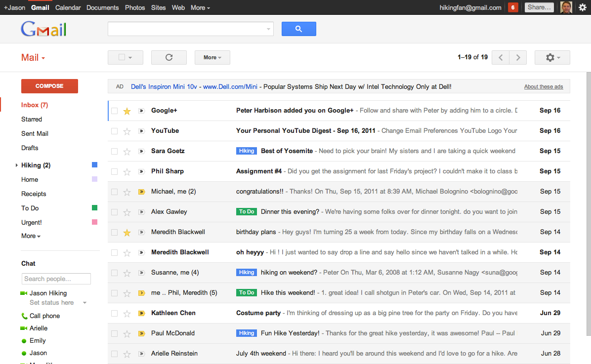Screen dimensions: 591x364
Task: Open Sent Mail in the sidebar
Action: (35, 133)
